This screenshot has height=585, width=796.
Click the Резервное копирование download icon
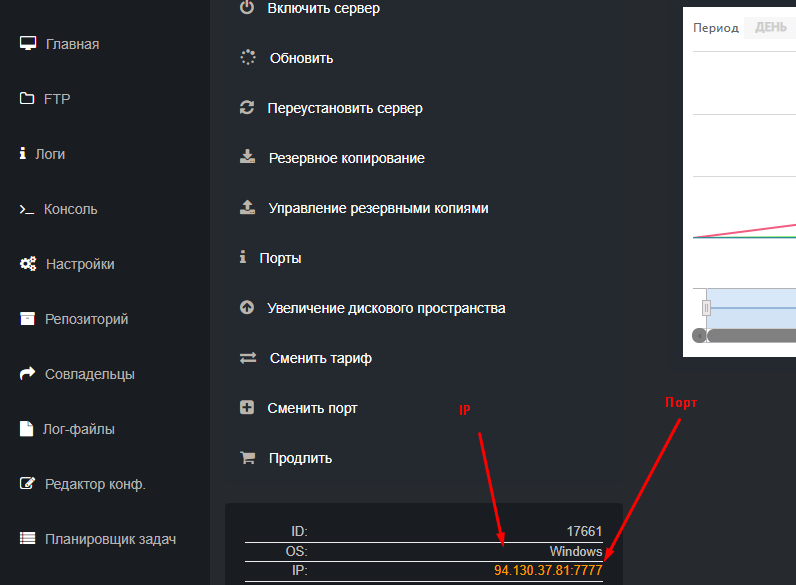point(247,158)
